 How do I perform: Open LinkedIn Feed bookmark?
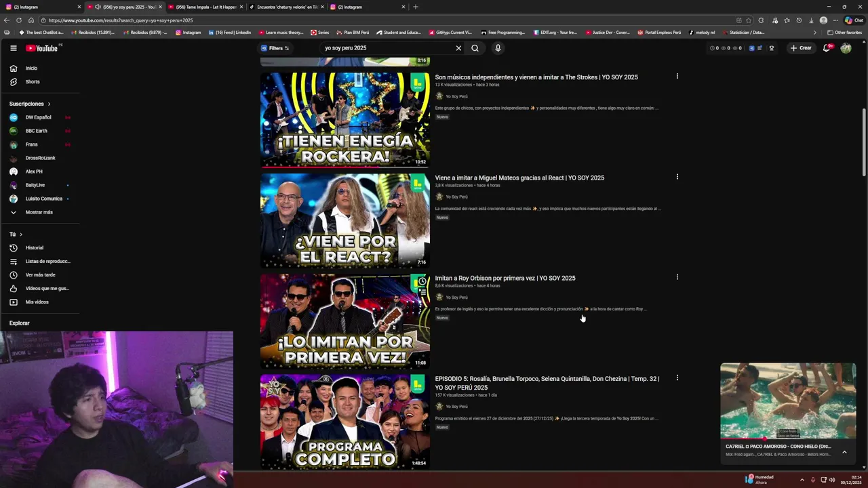tap(230, 33)
